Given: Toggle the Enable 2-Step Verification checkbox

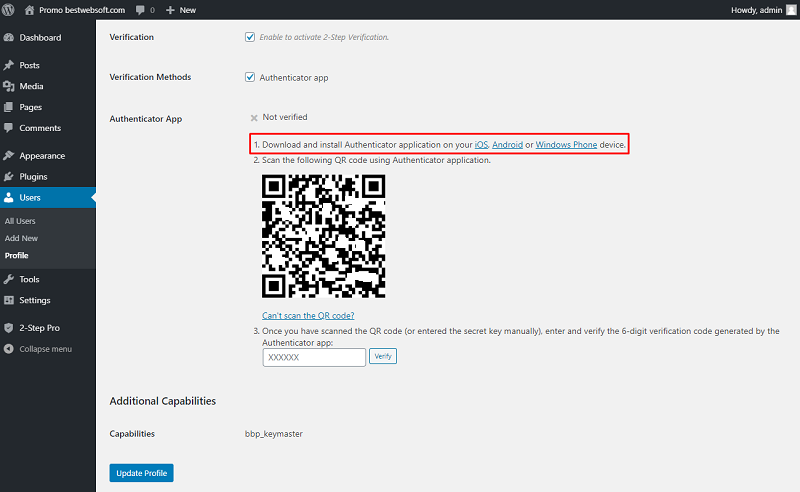Looking at the screenshot, I should click(x=250, y=37).
